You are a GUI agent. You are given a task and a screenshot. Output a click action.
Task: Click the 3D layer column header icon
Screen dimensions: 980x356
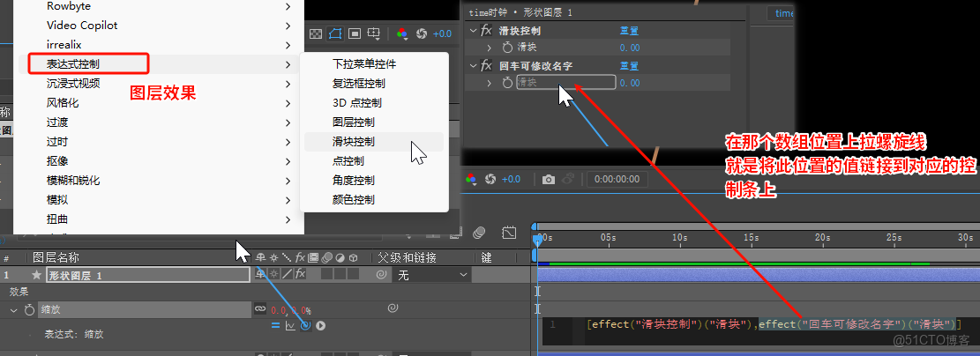pos(353,258)
